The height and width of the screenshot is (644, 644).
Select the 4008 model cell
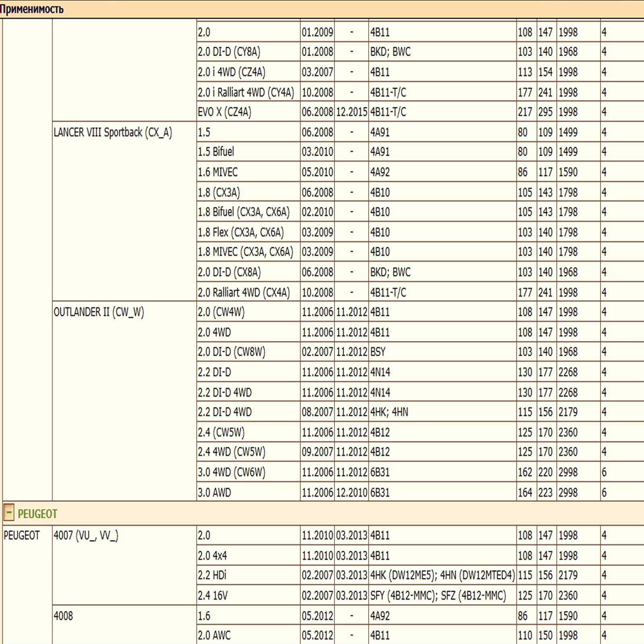tap(63, 616)
